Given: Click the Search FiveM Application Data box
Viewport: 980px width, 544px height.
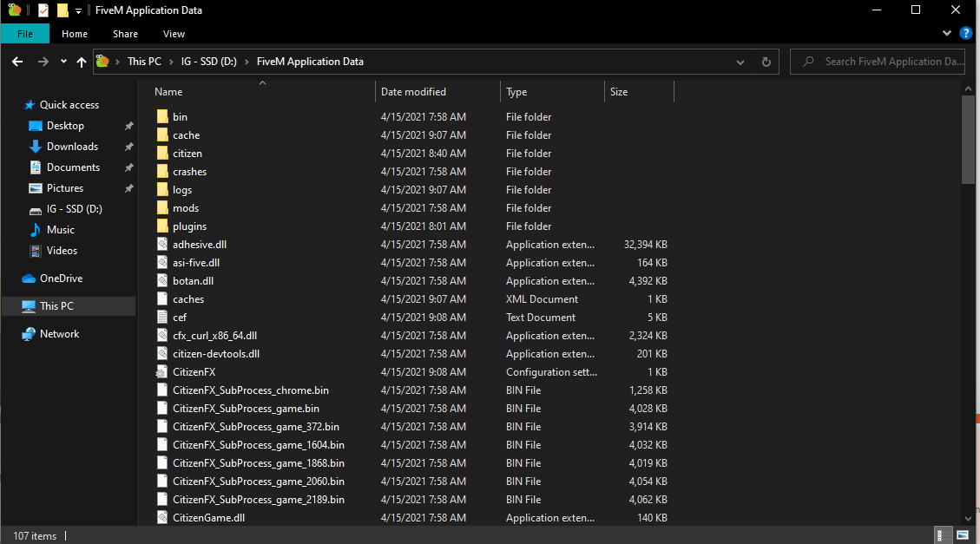Looking at the screenshot, I should click(878, 62).
